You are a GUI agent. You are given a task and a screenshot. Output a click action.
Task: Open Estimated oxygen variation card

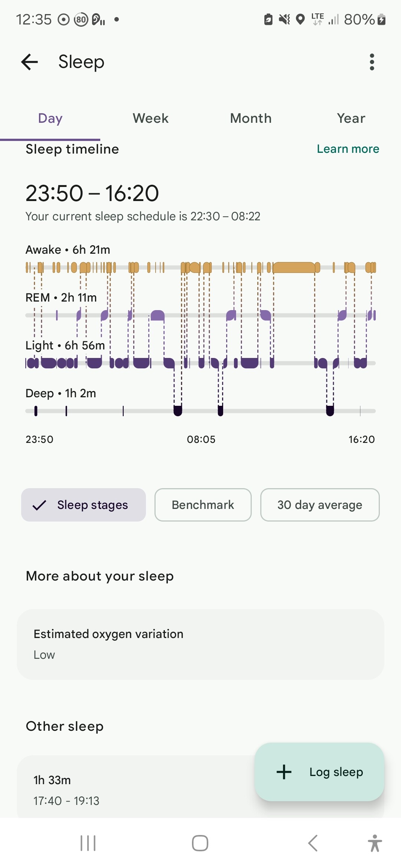tap(200, 644)
